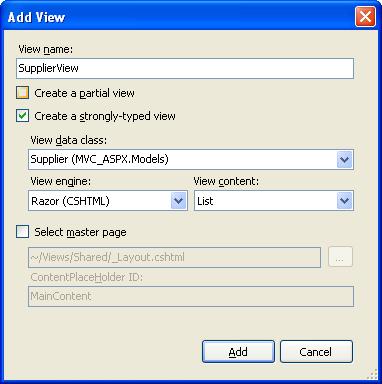382x384 pixels.
Task: Click the Supplier (MVC_ASPX.Models) combo text
Action: pyautogui.click(x=100, y=159)
